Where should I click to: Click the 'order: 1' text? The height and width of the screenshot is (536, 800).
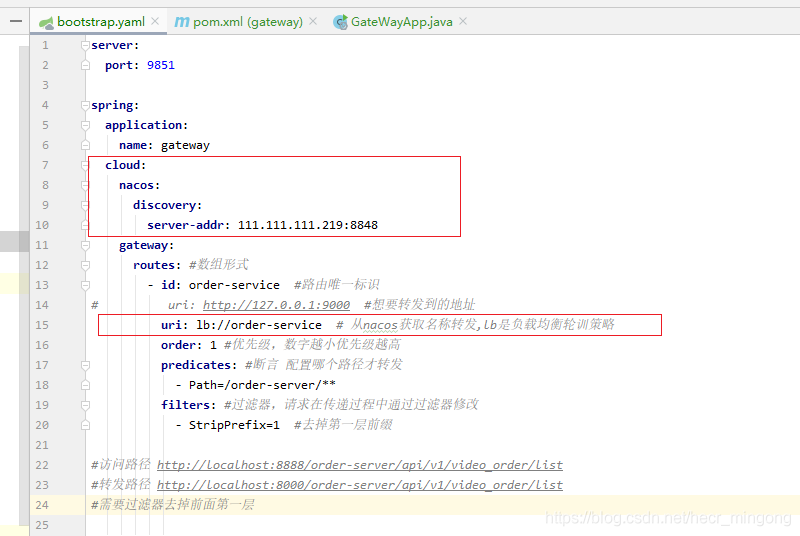(189, 345)
